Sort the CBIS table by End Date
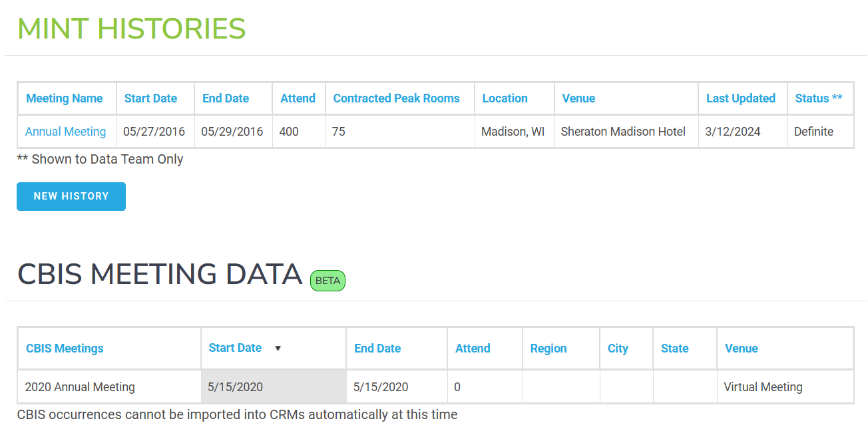The image size is (868, 435). tap(377, 349)
